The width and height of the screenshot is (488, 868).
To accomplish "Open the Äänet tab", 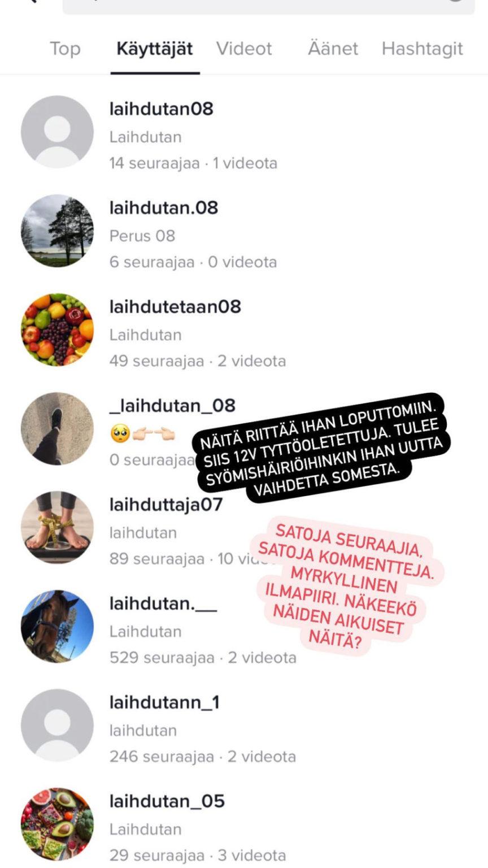I will (333, 49).
